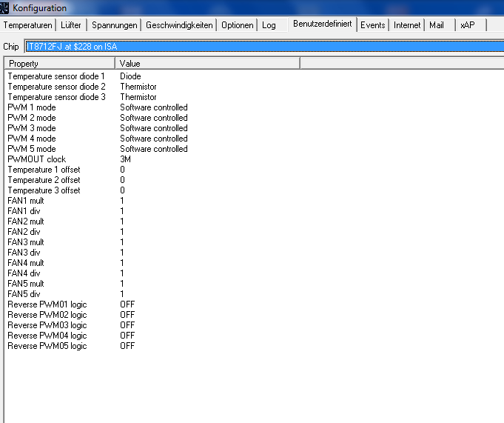The height and width of the screenshot is (423, 504).
Task: Select the Benutzerdefiniert tab
Action: pos(323,24)
